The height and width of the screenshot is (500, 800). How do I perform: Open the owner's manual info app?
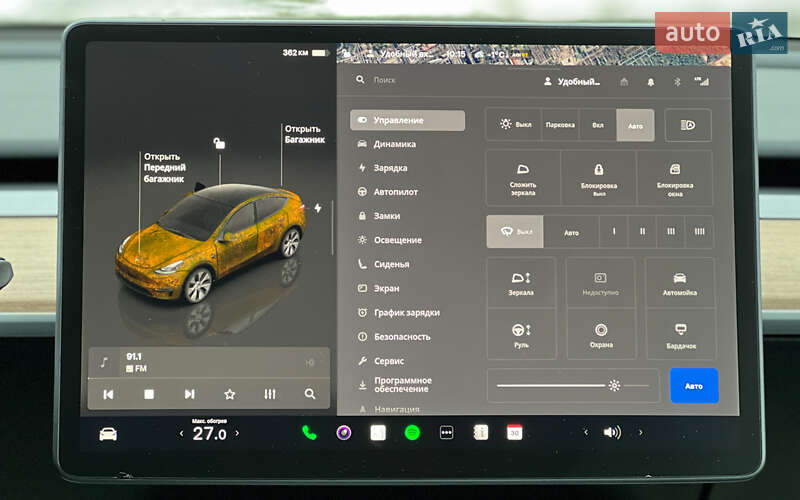[481, 433]
